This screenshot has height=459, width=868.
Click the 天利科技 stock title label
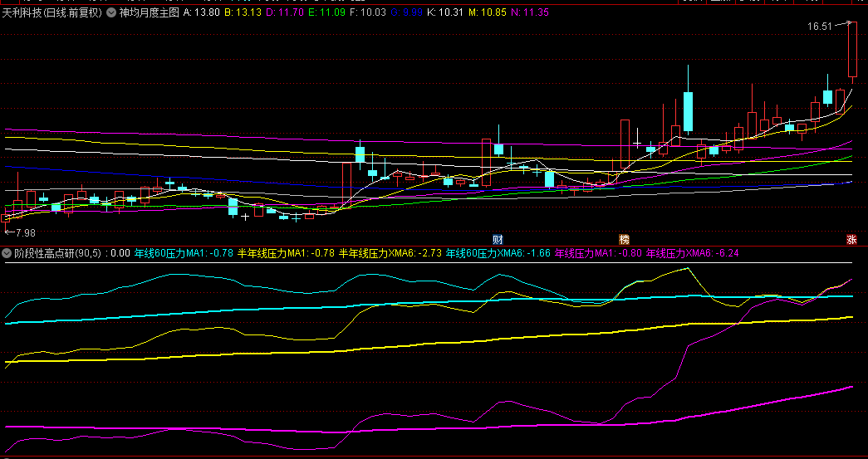coord(21,13)
